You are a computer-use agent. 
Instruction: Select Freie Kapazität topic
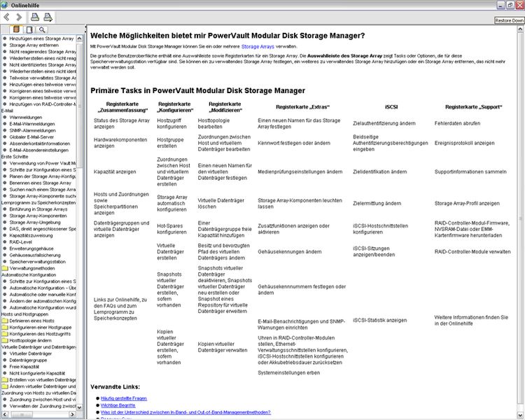[24, 367]
